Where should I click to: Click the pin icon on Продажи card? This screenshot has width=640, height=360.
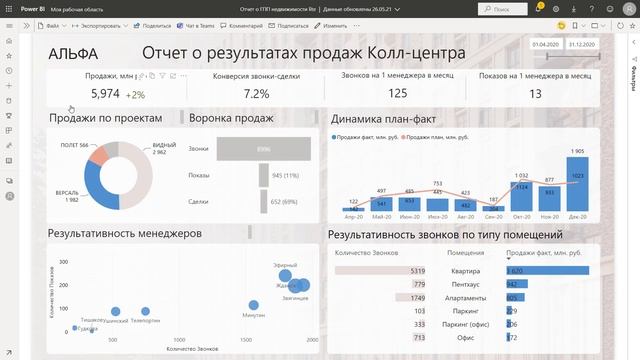pos(142,76)
